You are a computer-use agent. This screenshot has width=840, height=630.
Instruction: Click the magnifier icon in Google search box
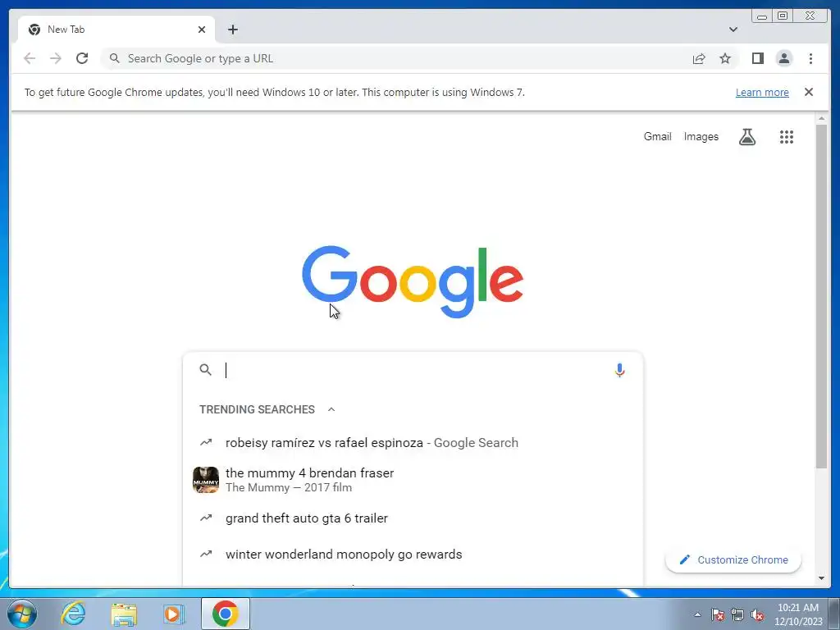click(x=206, y=370)
